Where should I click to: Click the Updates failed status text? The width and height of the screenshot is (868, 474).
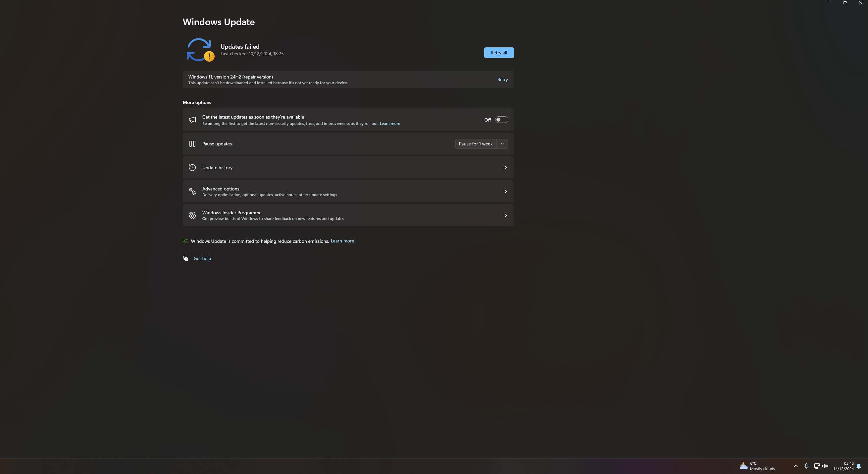click(x=240, y=46)
